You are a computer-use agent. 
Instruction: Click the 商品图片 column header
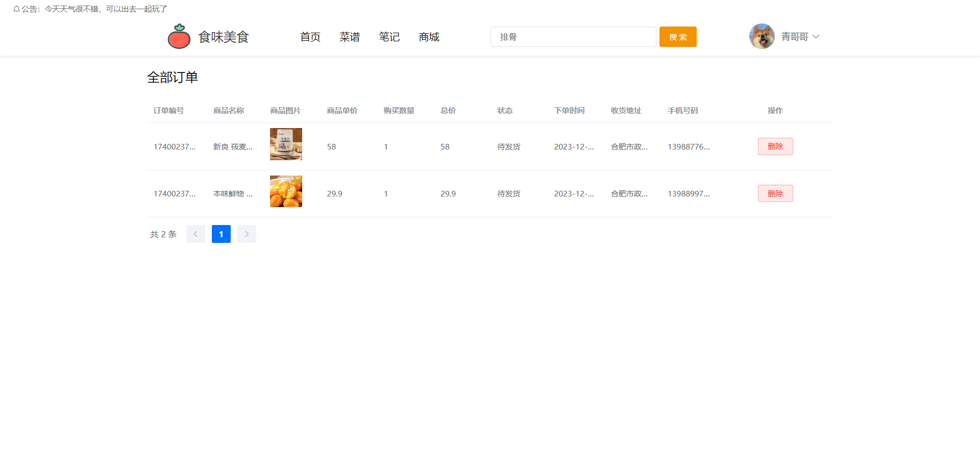(285, 111)
